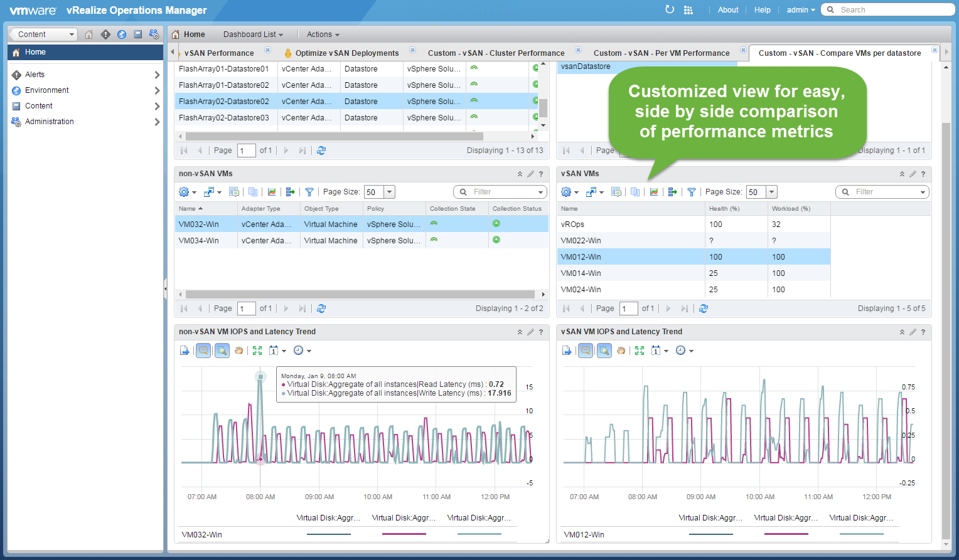Click horizontal scrollbar of datastore table
Viewport: 959px width, 560px height.
(335, 136)
